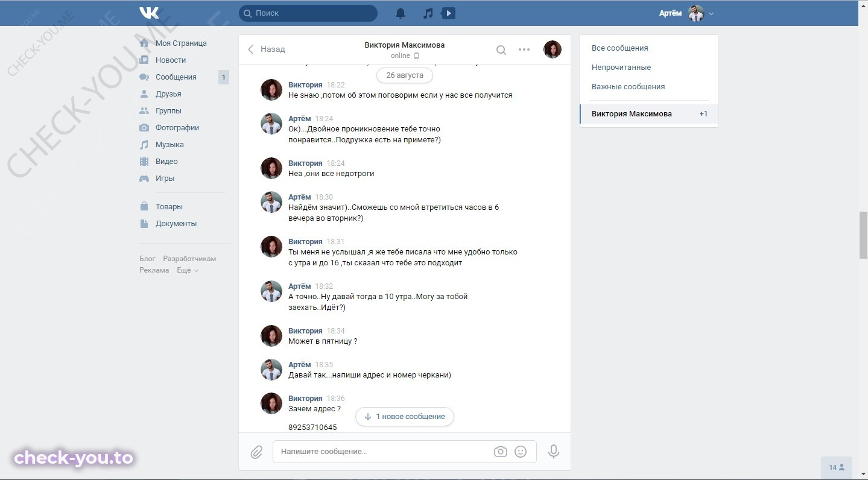Click the 26 августа date label
The height and width of the screenshot is (480, 868).
click(x=404, y=75)
